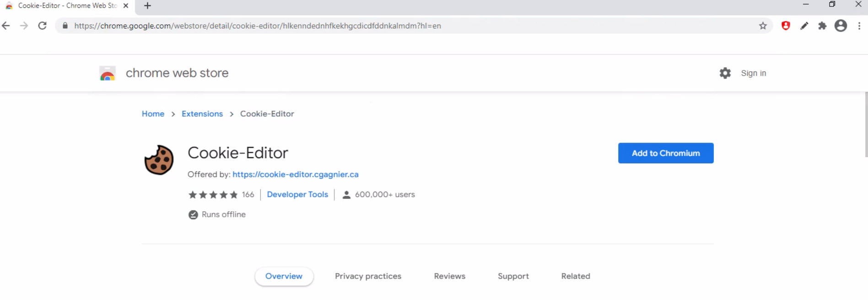Reload the current page
Screen dimensions: 868x300
coord(42,26)
